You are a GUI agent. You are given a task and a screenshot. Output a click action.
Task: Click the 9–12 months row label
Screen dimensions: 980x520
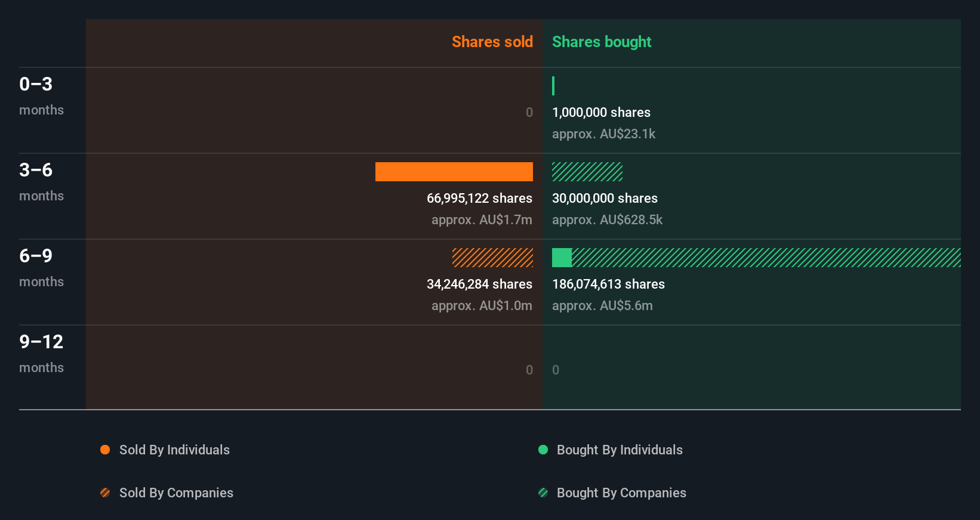(41, 353)
